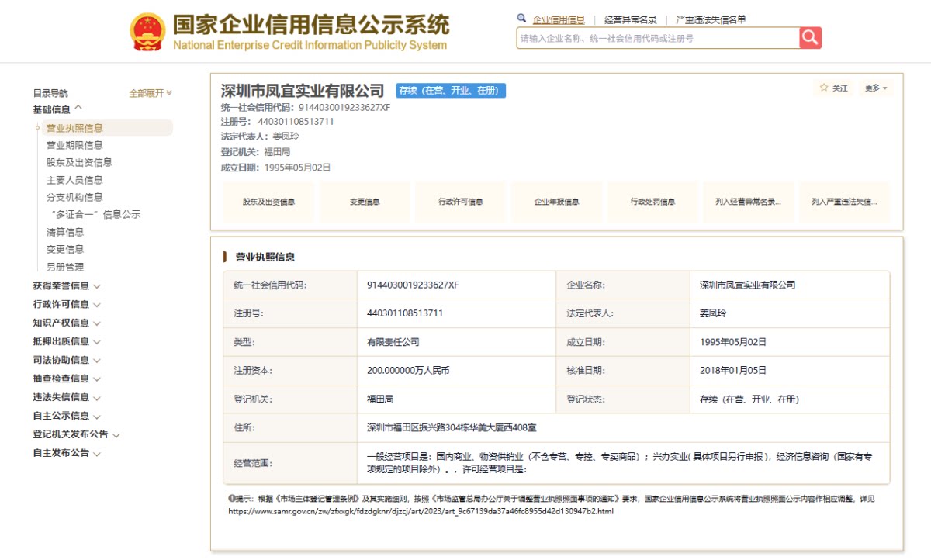Viewport: 931px width, 560px height.
Task: Click the 股东及出资信息 card button
Action: pos(268,202)
